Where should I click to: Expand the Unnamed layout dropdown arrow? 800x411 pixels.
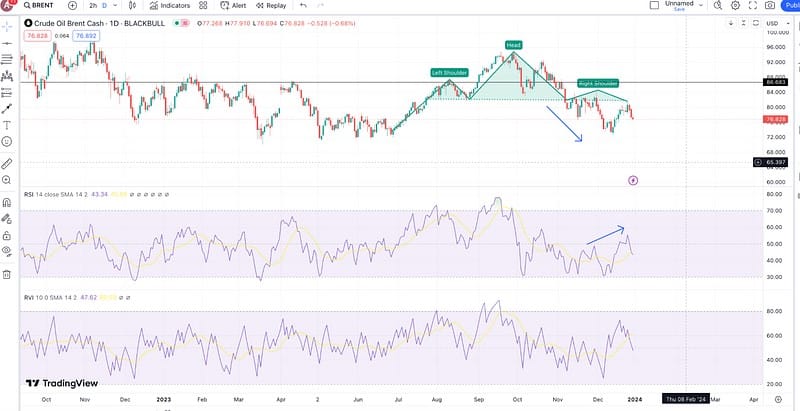click(703, 5)
